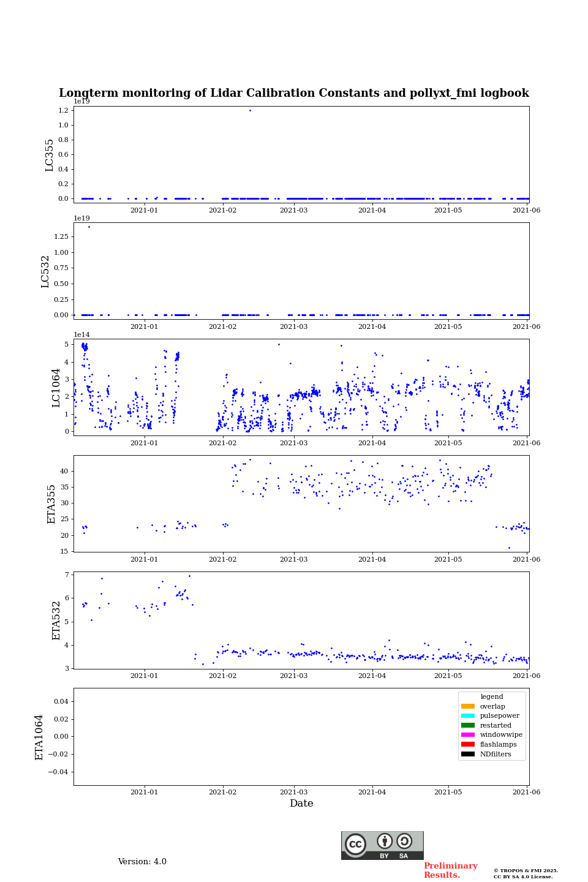Click the ETA1064 y-axis label

[x=39, y=737]
